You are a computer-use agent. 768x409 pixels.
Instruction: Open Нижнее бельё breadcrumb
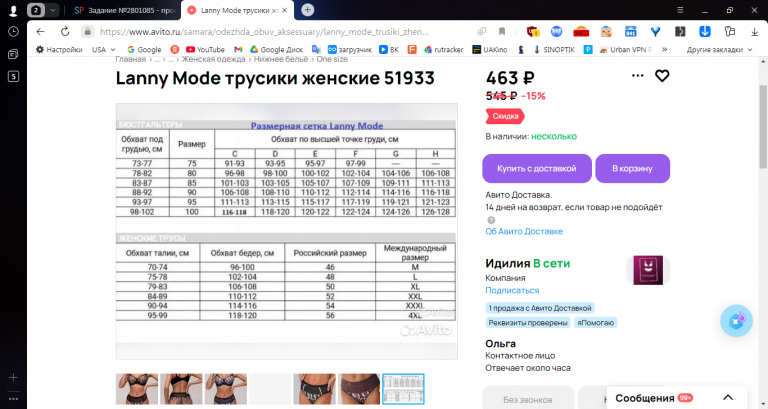[x=281, y=59]
